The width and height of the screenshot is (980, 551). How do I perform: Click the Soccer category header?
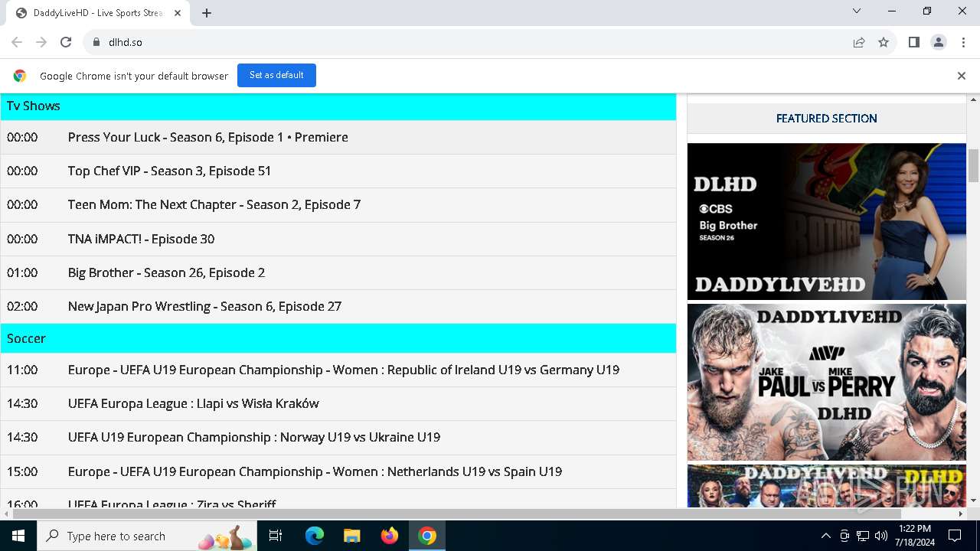(x=338, y=338)
